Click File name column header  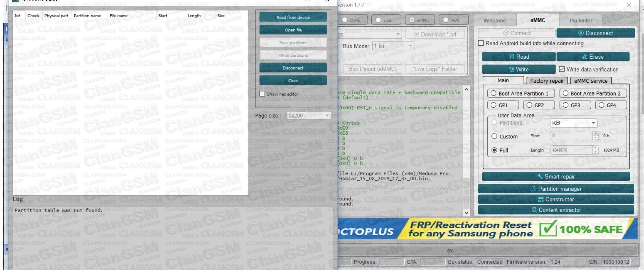[118, 16]
